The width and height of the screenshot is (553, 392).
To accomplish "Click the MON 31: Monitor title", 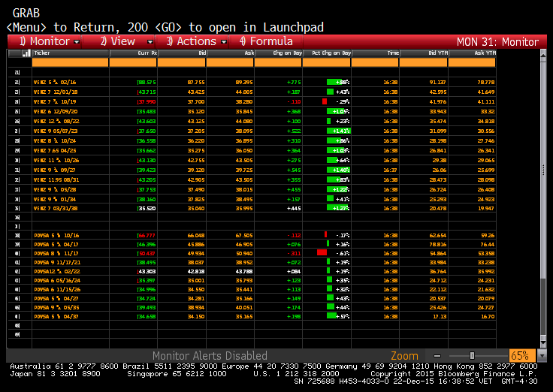I will pyautogui.click(x=497, y=42).
